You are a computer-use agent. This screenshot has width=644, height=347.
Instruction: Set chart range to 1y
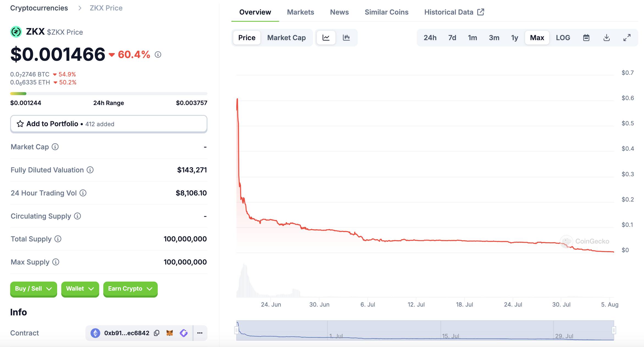coord(515,38)
